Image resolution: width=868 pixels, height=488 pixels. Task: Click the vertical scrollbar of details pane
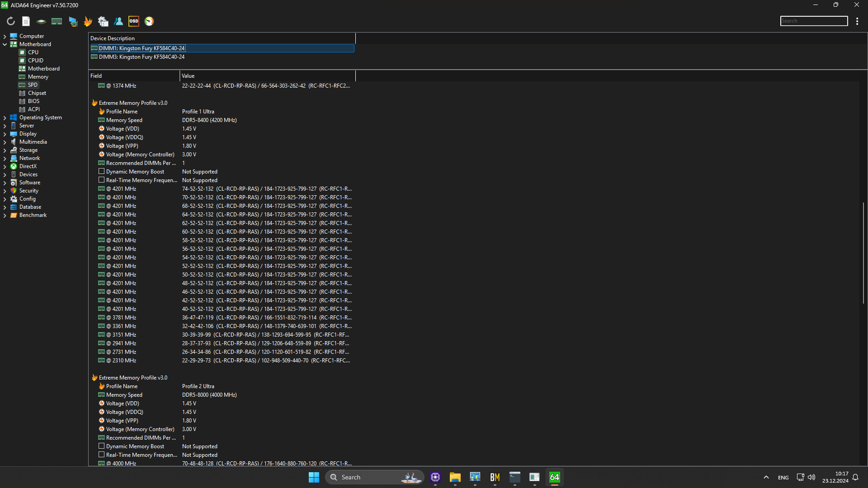point(863,253)
